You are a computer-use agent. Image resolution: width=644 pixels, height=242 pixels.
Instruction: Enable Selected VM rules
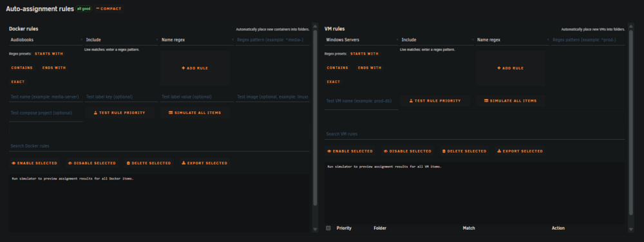click(x=350, y=151)
